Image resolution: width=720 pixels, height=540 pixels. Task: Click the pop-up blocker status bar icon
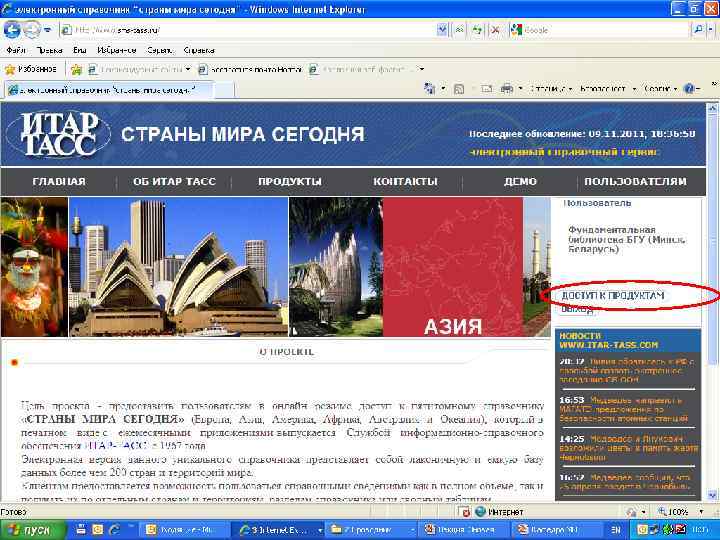(x=465, y=512)
